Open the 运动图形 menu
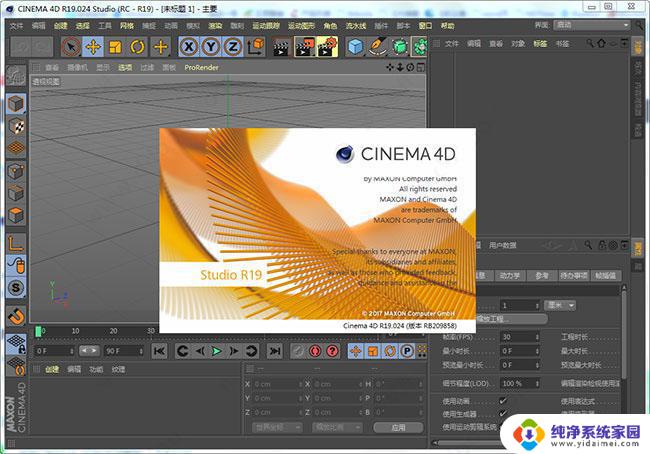 (301, 26)
